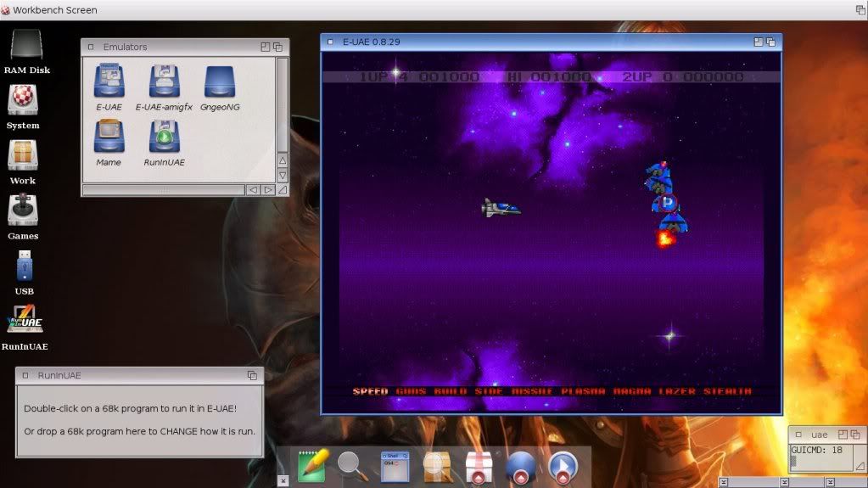Select the E-UAE drawer in Emulators
The height and width of the screenshot is (488, 868).
tap(109, 81)
